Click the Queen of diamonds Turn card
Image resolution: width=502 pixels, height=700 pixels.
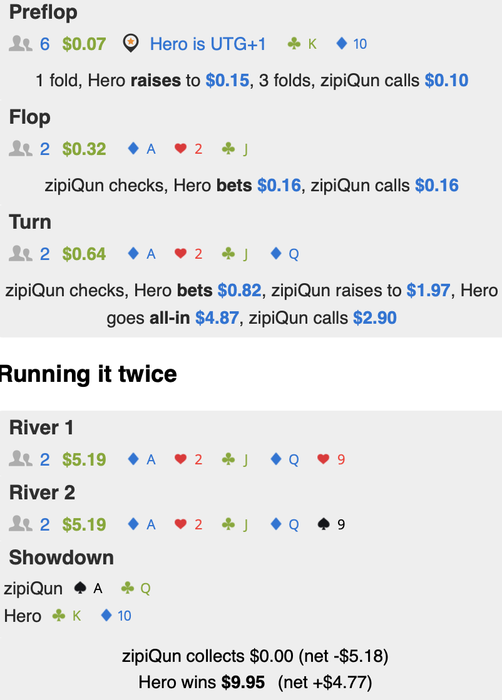pos(285,254)
